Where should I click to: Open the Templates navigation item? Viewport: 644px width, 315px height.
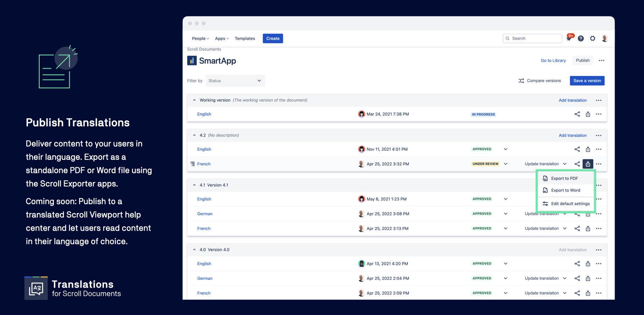pos(245,38)
